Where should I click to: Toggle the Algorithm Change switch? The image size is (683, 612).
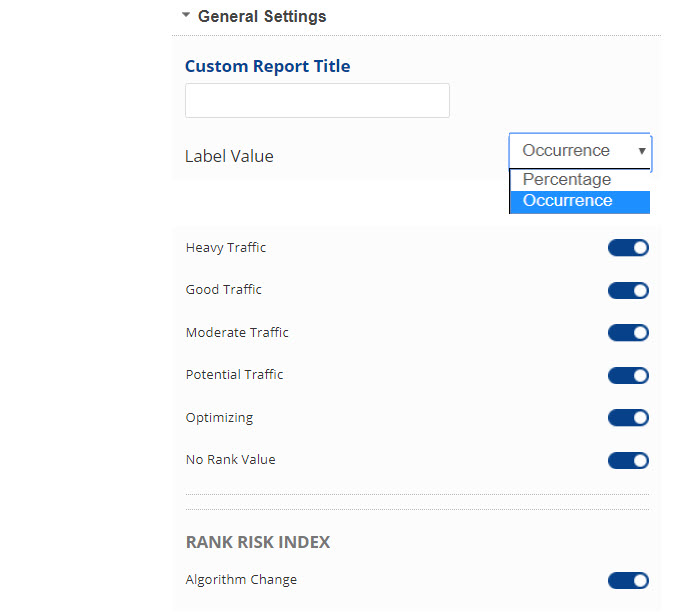tap(628, 580)
